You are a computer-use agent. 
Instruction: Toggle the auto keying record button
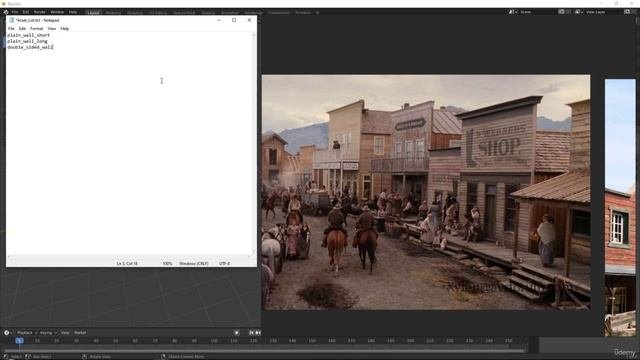pyautogui.click(x=237, y=333)
